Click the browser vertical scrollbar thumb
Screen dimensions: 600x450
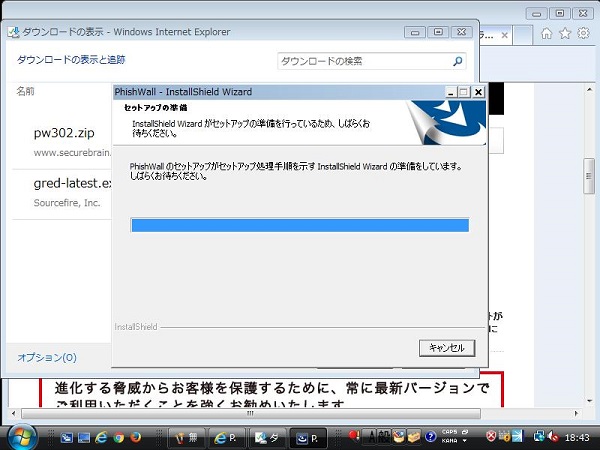(589, 176)
